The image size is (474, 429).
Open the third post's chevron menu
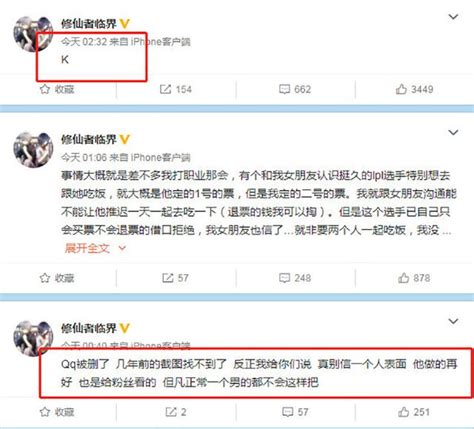[x=453, y=321]
